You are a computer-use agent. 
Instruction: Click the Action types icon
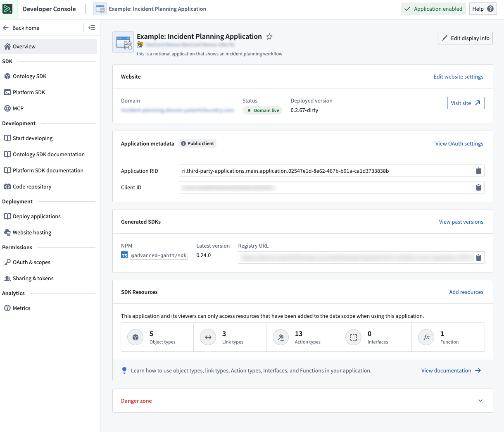(x=281, y=337)
